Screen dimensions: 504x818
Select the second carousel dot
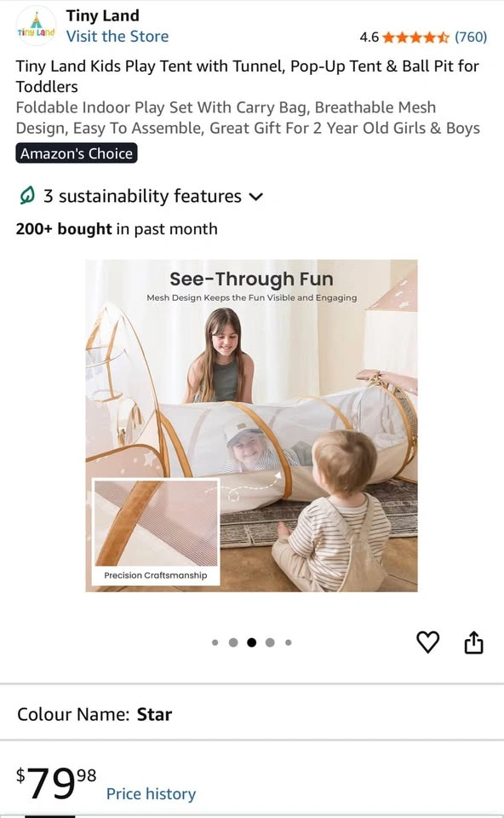coord(233,642)
